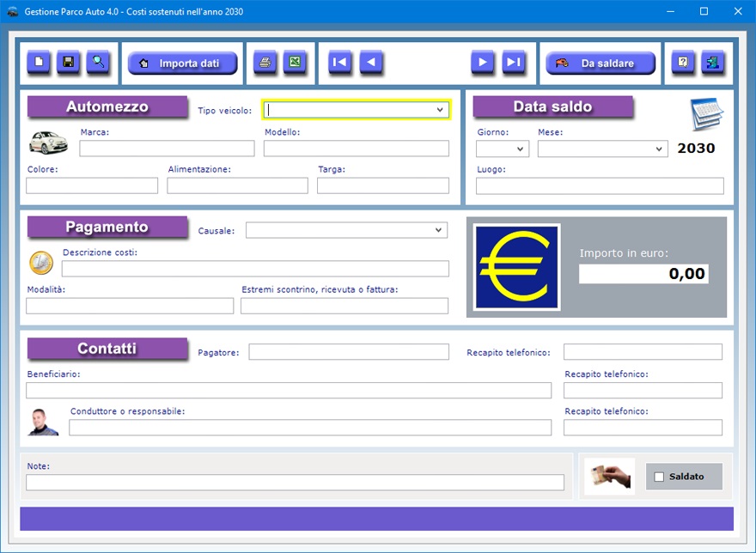Click the large Euro symbol image

[516, 266]
